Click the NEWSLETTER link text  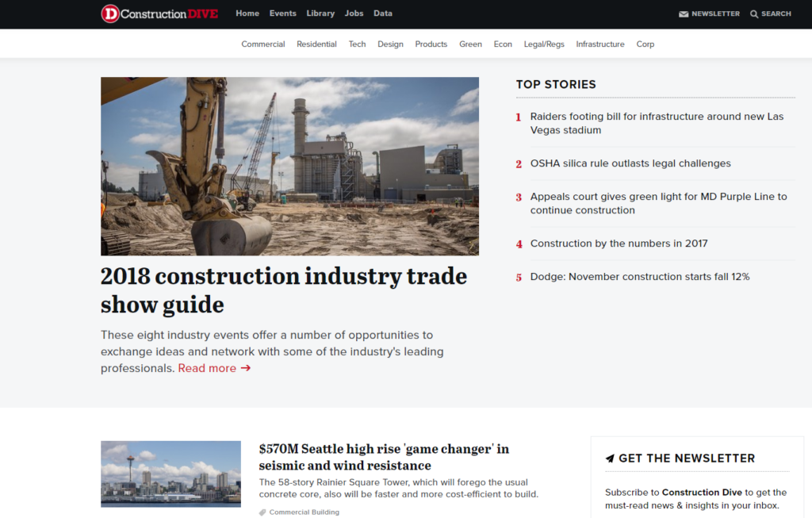click(x=716, y=14)
